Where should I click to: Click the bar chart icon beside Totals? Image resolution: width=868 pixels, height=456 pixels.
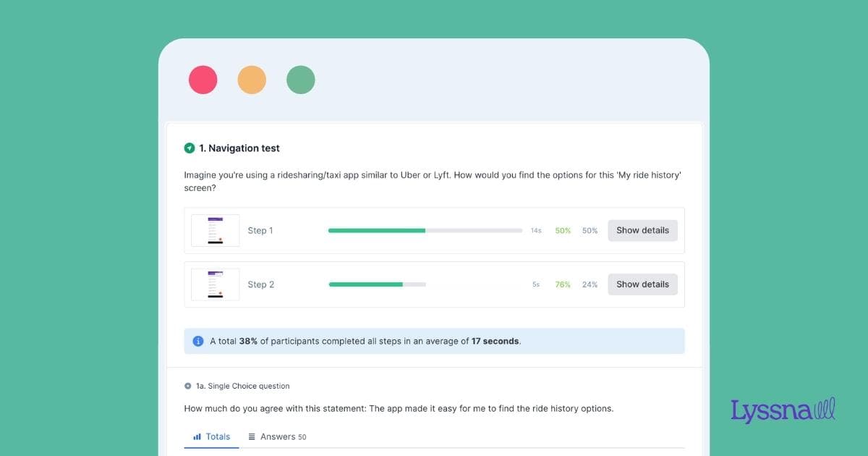197,436
